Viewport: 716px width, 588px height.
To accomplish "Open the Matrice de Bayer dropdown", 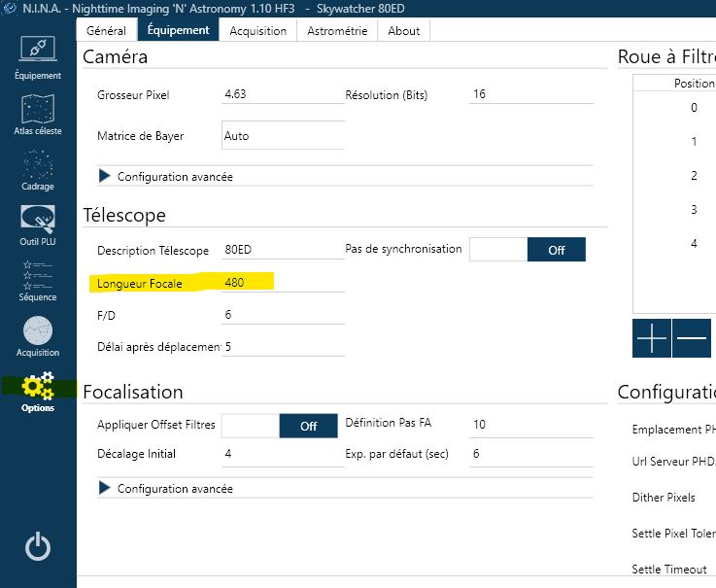I will pyautogui.click(x=283, y=135).
